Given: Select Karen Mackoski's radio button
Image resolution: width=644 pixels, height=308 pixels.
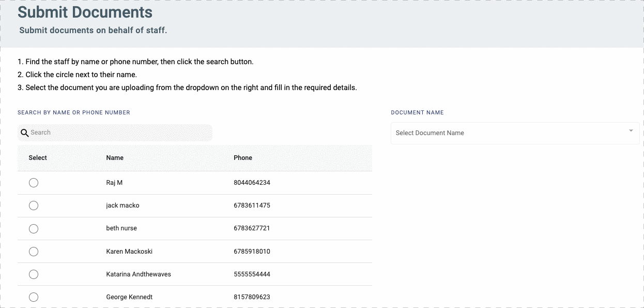Looking at the screenshot, I should [x=34, y=251].
